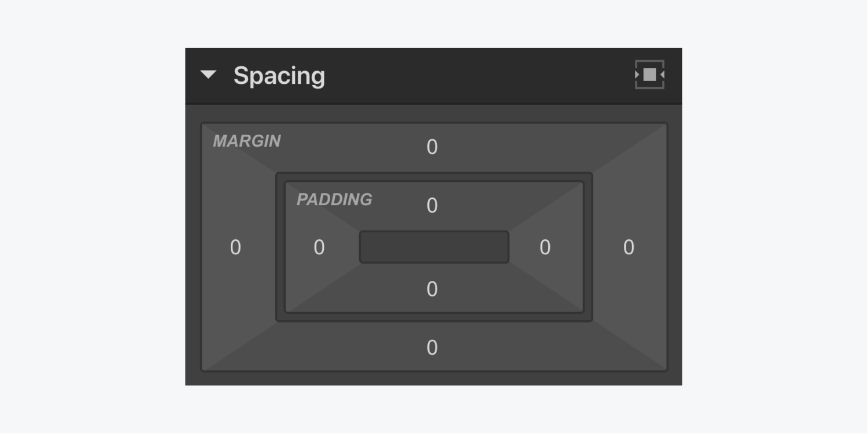
Task: Select the top padding value
Action: coord(432,206)
